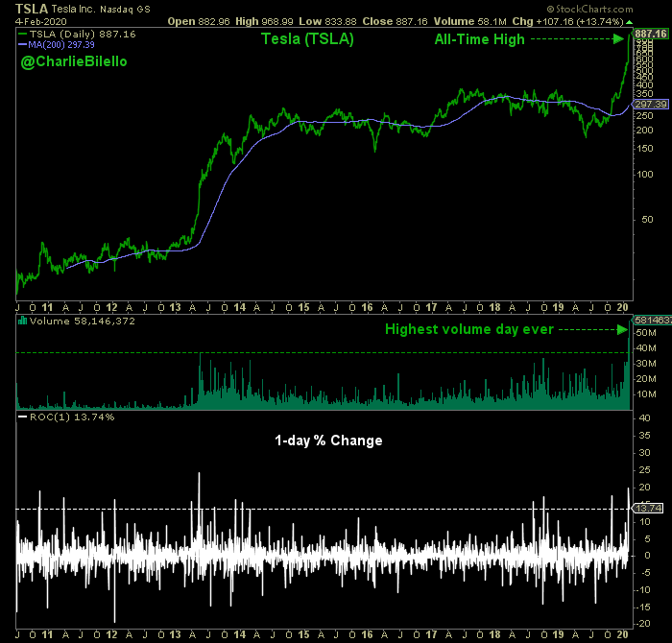Viewport: 672px width, 643px height.
Task: Click the 200 price axis label
Action: pos(644,131)
